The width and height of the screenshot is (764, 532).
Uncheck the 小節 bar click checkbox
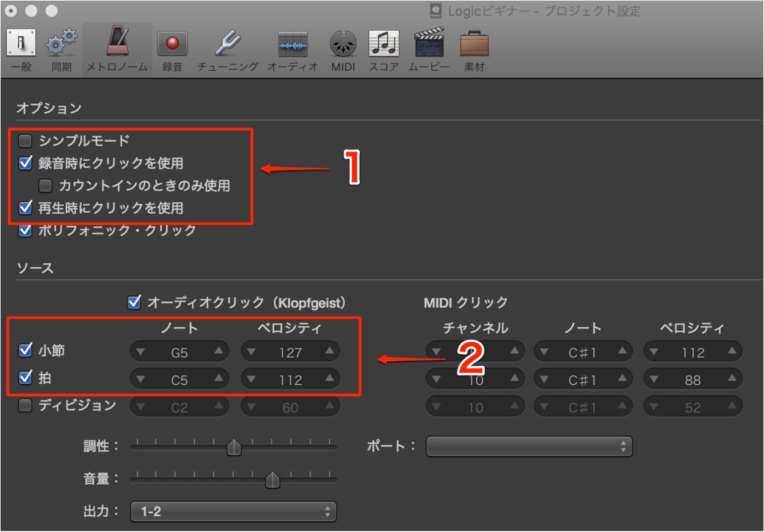tap(25, 350)
